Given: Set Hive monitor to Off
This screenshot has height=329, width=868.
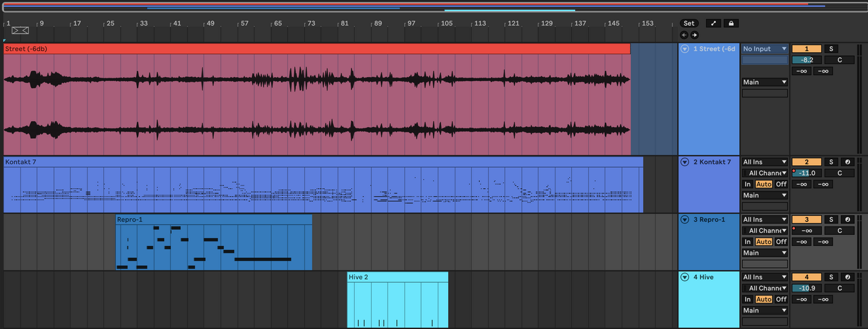Looking at the screenshot, I should pos(780,299).
